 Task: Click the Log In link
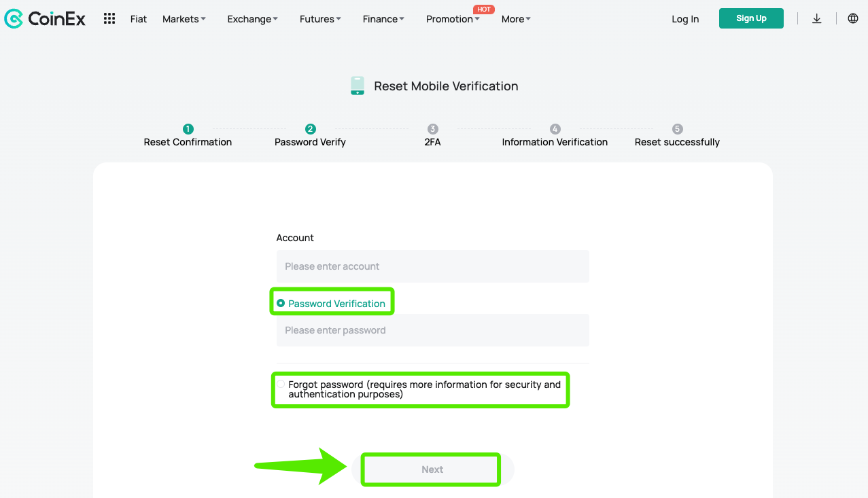[x=685, y=19]
